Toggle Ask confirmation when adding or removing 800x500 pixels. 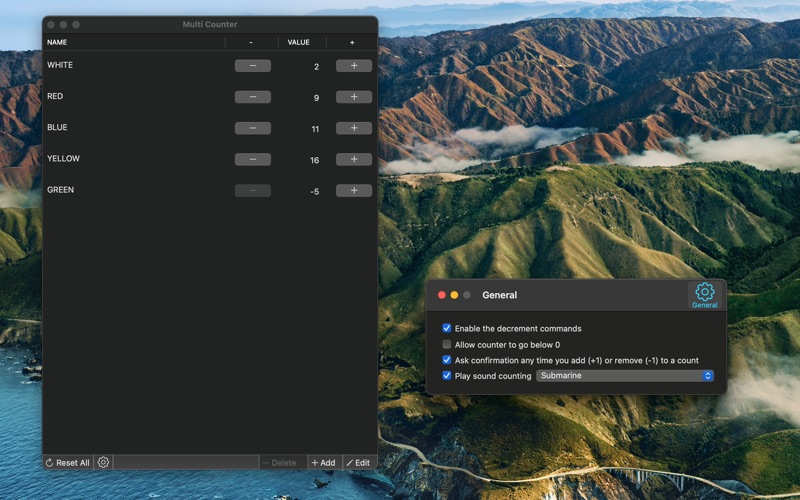coord(447,360)
